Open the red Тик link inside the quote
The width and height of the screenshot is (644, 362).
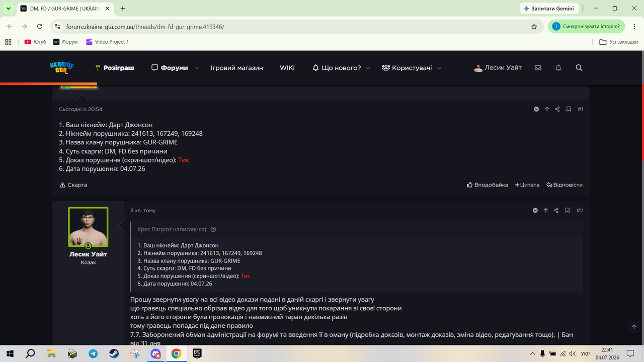click(246, 276)
